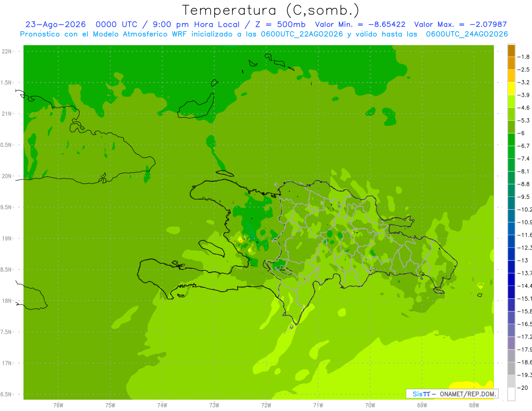Click the 'Valor Min. = -8.65422' readout
Image resolution: width=532 pixels, height=411 pixels.
(360, 24)
